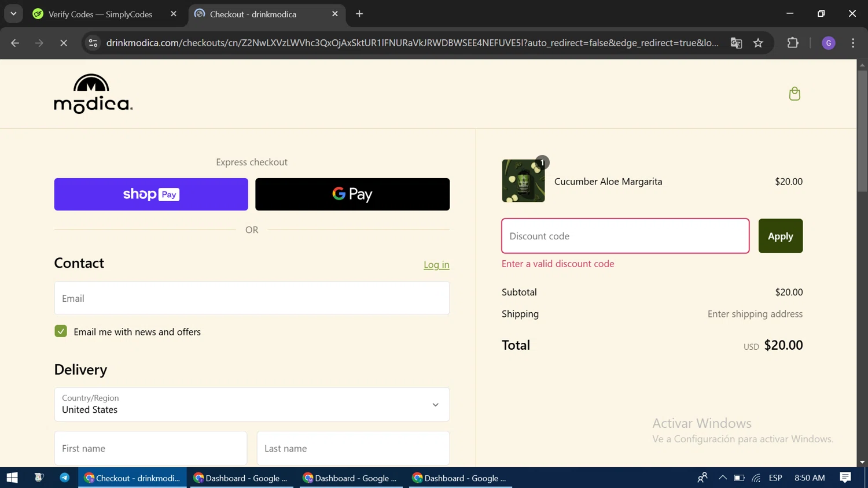Click into the Email field
Screen dimensions: 868x488
click(252, 298)
